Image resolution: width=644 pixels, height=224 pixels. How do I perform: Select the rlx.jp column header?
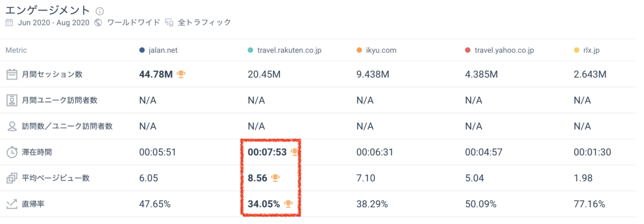[591, 50]
